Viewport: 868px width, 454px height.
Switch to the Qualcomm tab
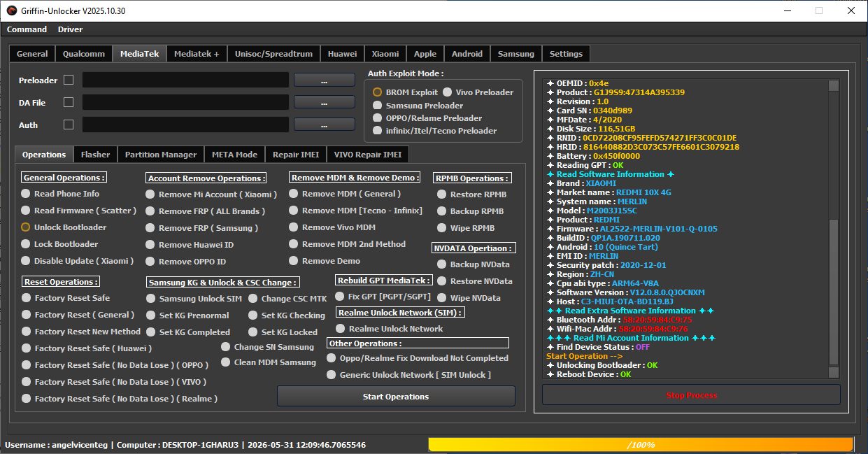[x=84, y=54]
